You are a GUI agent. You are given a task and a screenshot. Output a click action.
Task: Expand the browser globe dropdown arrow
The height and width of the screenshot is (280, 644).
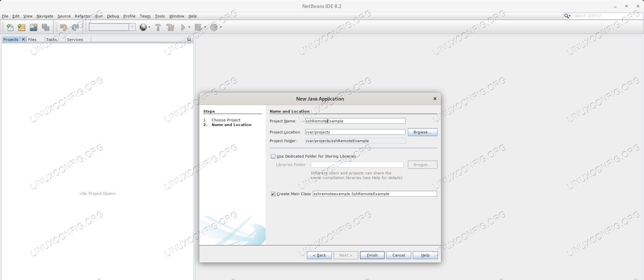tap(149, 27)
